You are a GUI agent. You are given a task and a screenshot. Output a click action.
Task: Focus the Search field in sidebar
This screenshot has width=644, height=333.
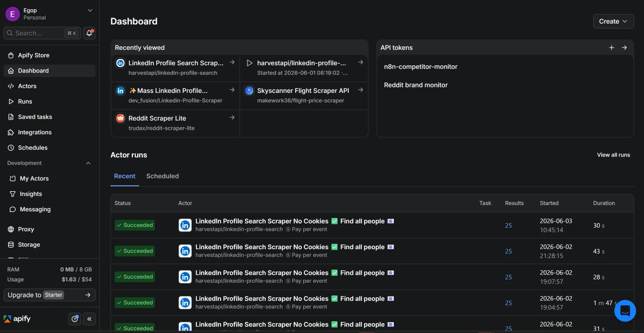[42, 33]
